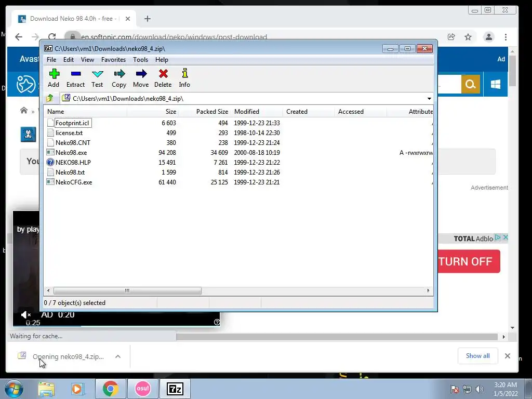Expand the 7-Zip address path dropdown
The image size is (532, 399).
429,98
